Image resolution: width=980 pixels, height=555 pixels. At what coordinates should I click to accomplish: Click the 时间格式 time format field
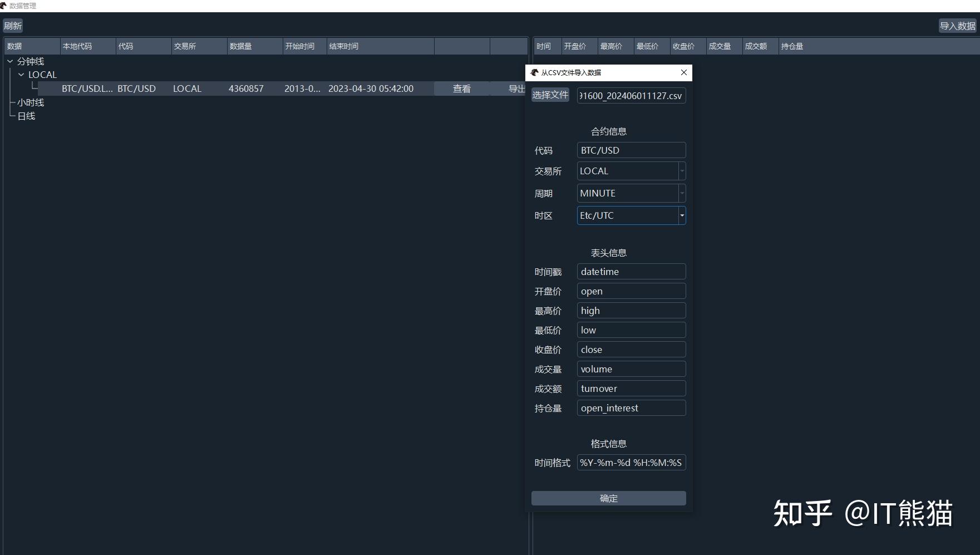(631, 463)
